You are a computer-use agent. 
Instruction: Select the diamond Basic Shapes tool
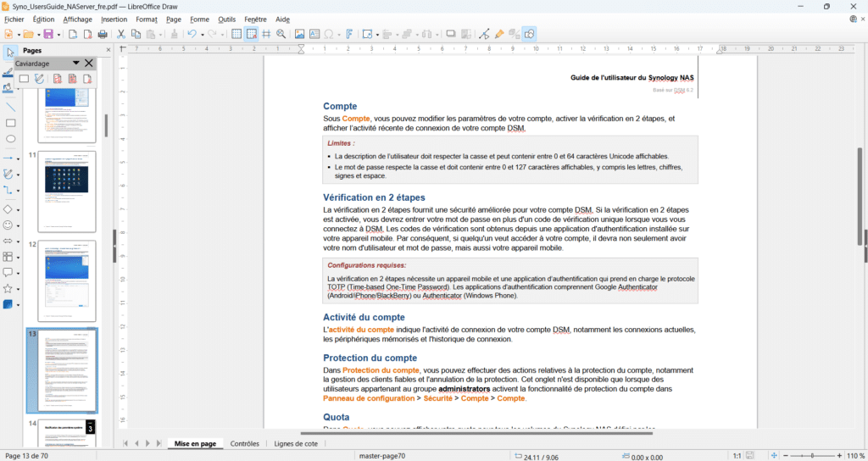pyautogui.click(x=8, y=209)
